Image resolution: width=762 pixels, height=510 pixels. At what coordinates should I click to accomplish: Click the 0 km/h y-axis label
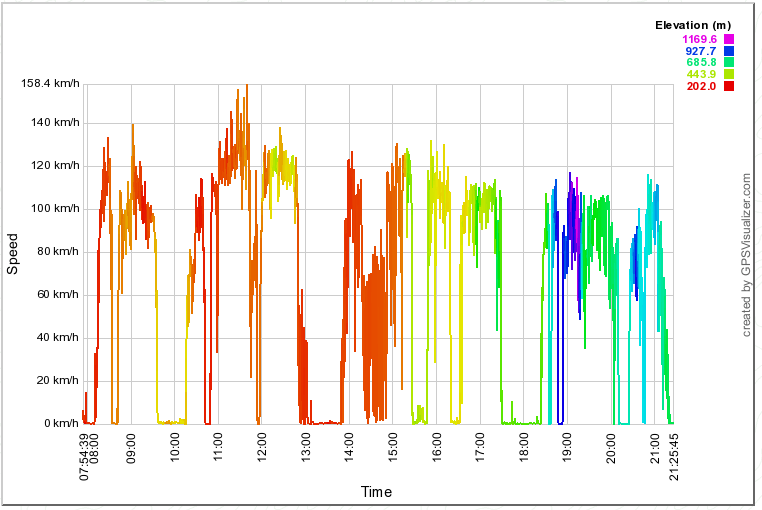coord(58,424)
